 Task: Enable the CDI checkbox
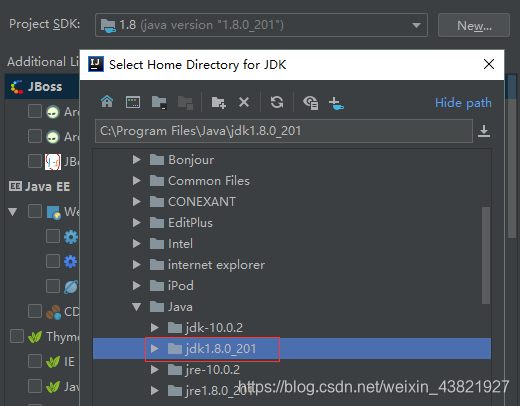click(x=35, y=311)
